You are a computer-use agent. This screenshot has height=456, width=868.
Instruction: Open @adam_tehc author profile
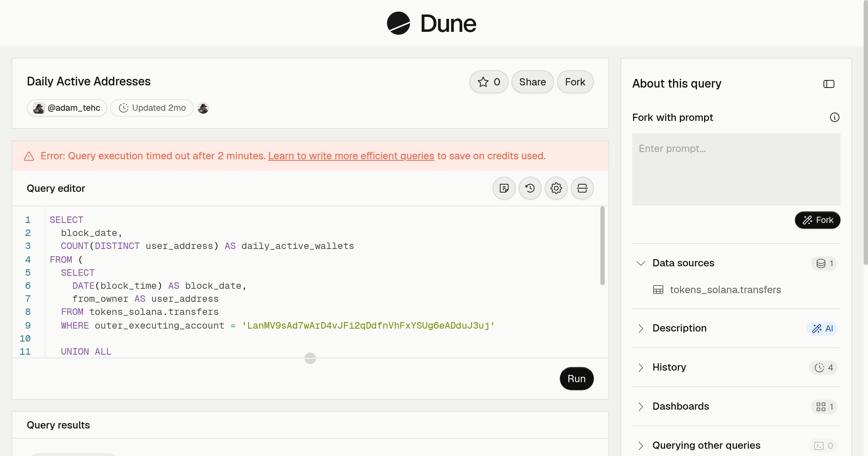tap(67, 108)
